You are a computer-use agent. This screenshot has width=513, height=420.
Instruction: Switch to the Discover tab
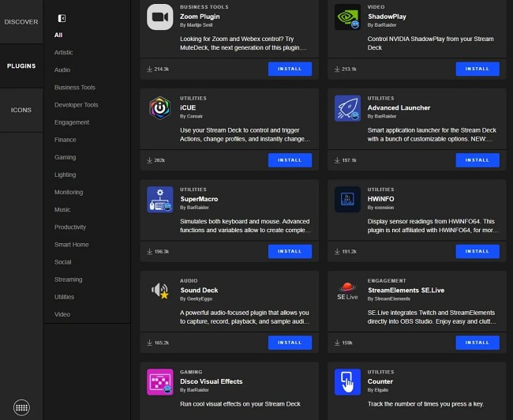point(21,22)
